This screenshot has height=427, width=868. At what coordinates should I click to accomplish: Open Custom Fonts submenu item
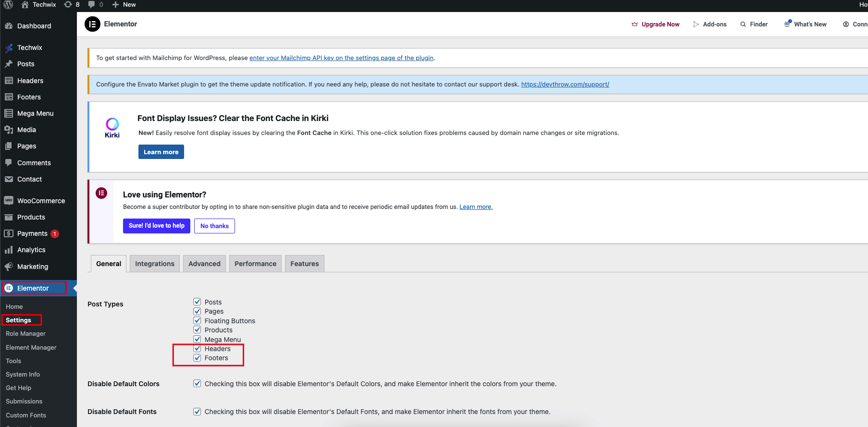26,415
